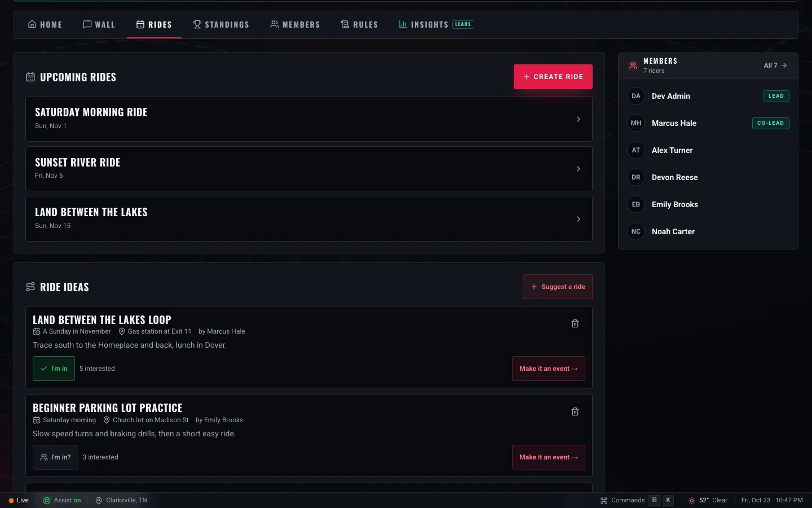Click the Create Ride button

click(553, 77)
